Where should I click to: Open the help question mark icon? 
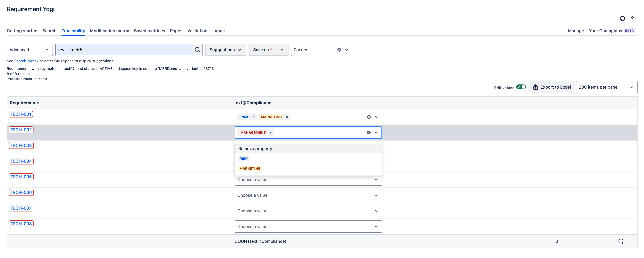633,18
